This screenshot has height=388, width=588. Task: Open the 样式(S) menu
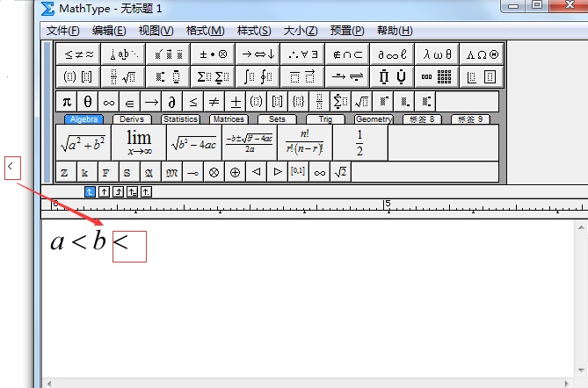(x=254, y=31)
